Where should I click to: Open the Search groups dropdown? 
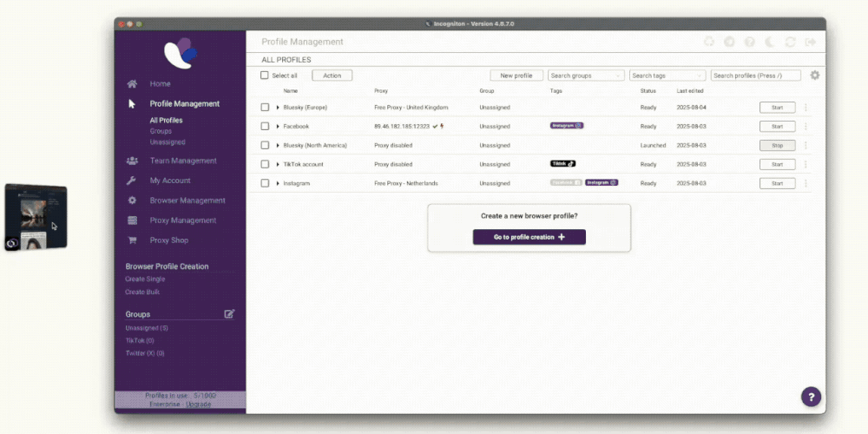pos(586,76)
